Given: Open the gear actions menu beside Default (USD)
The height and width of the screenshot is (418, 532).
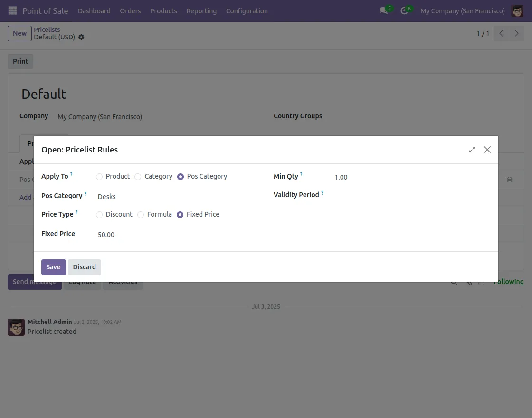Looking at the screenshot, I should 81,37.
